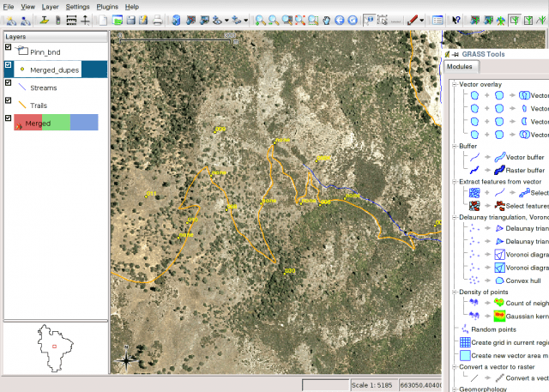Click the New project blank page icon

point(102,20)
